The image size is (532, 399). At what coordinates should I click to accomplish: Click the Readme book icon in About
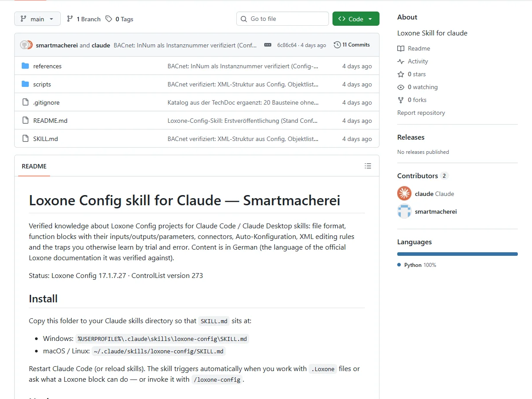point(401,48)
